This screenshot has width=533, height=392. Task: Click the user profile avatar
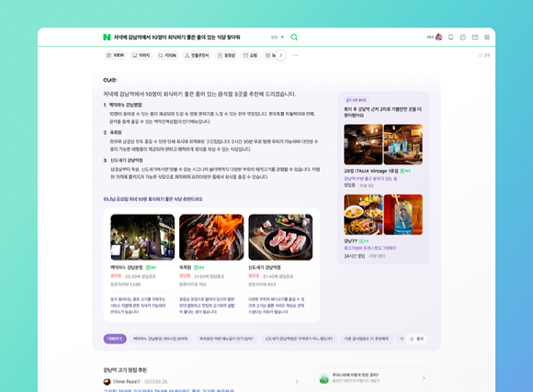click(x=439, y=37)
